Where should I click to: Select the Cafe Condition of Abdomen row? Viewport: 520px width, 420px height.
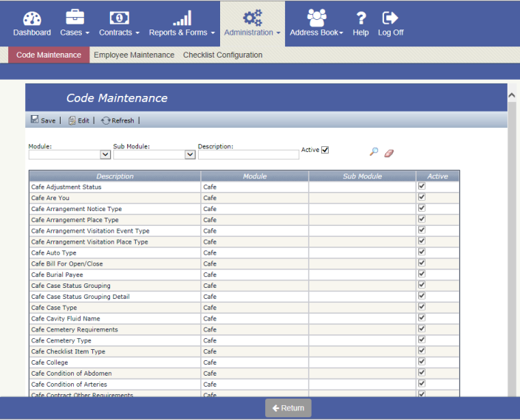click(244, 373)
